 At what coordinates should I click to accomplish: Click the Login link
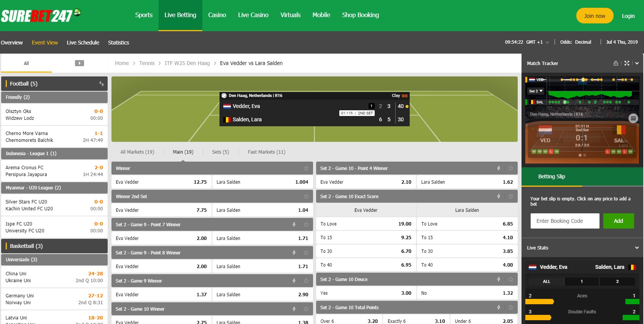(628, 16)
